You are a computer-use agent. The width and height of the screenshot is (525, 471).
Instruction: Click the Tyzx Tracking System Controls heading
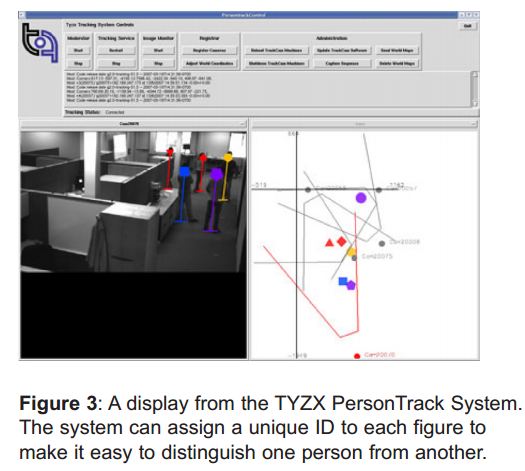point(100,25)
